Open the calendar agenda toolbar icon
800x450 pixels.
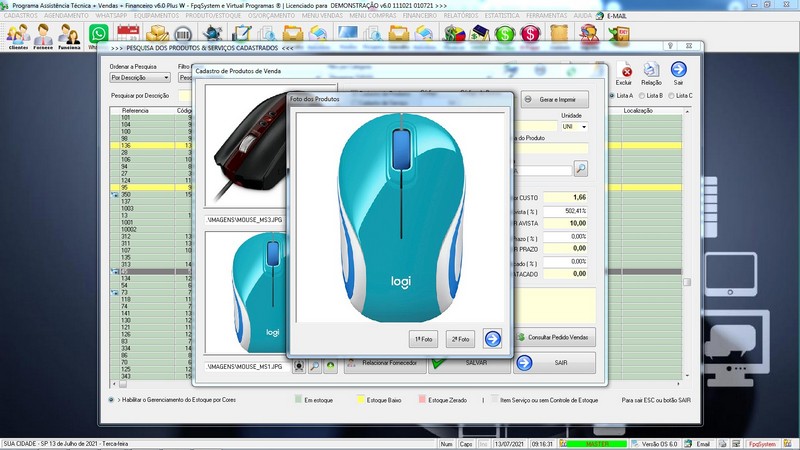point(128,34)
